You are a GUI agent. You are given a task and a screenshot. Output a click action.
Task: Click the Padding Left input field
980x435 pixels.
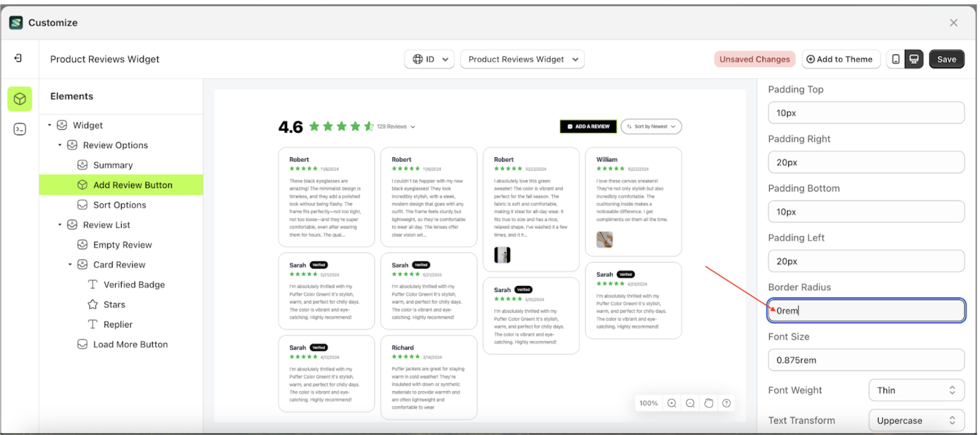click(866, 261)
